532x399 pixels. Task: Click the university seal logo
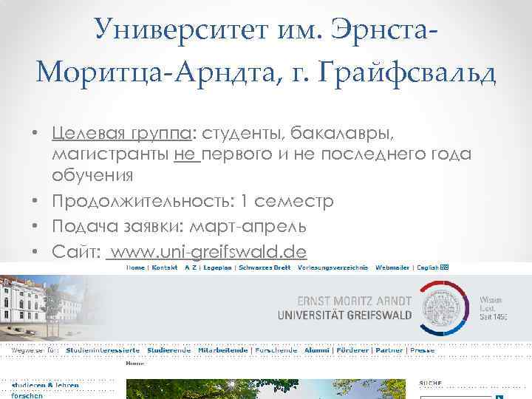444,308
